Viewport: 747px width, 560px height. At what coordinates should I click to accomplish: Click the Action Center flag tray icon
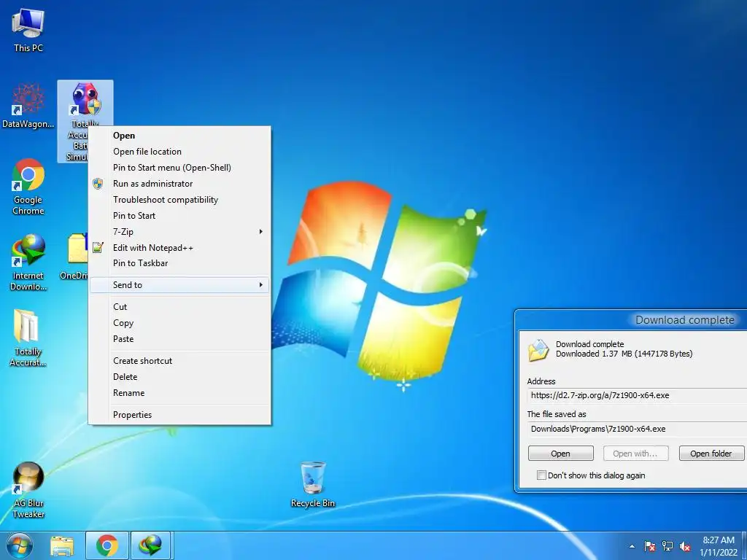pos(650,546)
